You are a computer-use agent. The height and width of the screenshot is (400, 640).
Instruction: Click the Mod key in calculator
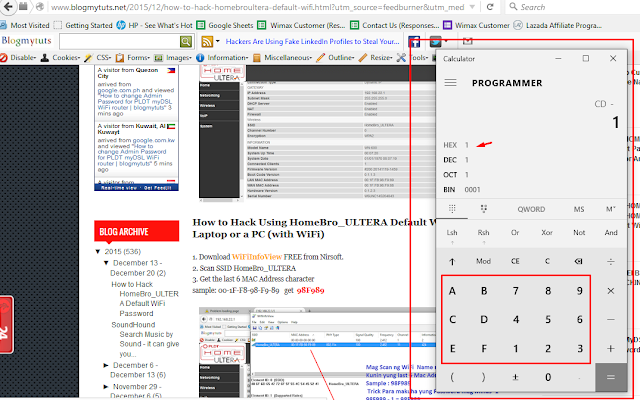click(x=484, y=261)
